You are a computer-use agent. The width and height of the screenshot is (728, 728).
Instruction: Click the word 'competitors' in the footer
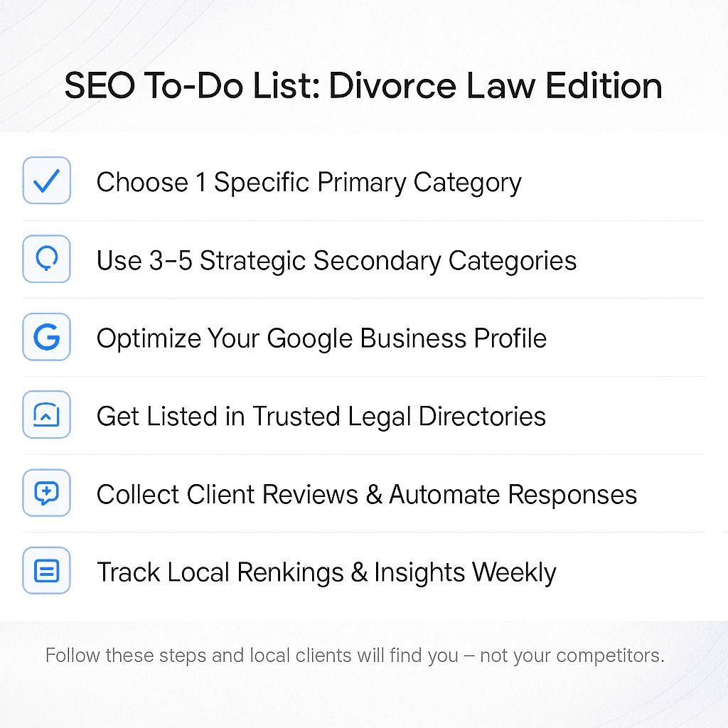click(610, 656)
